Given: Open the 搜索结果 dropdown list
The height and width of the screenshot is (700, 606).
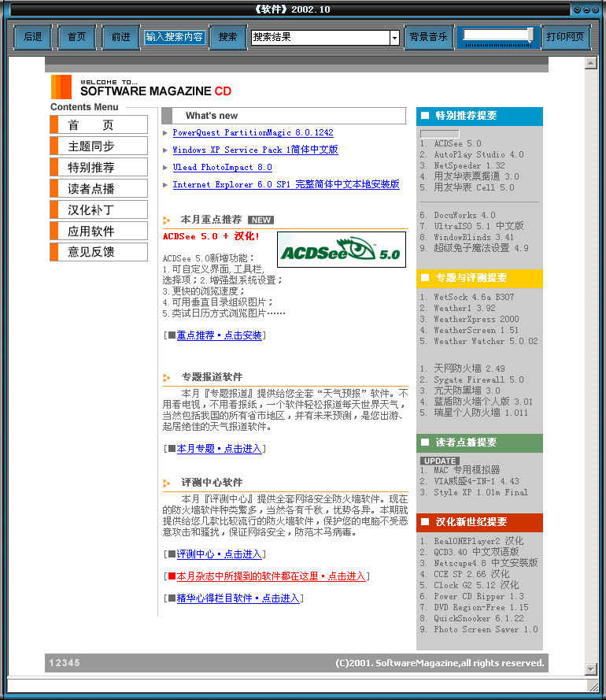Looking at the screenshot, I should click(394, 38).
